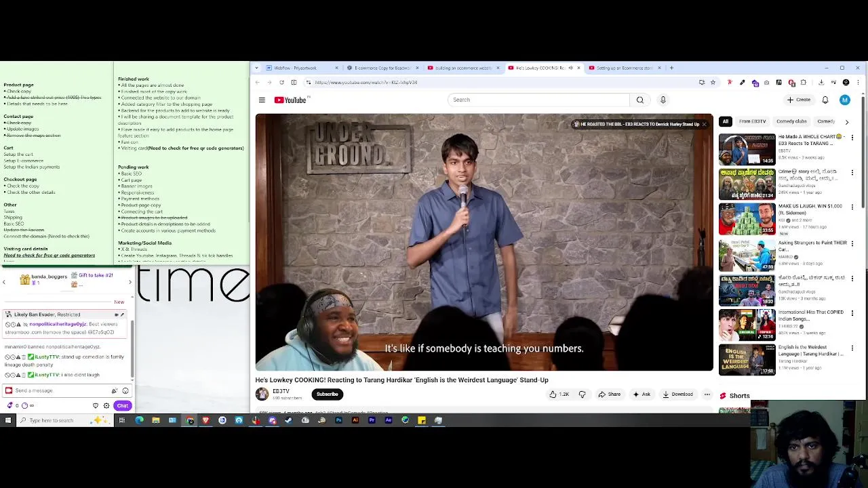Open options for 'International Hits That COPIED' video
The image size is (868, 488).
click(x=852, y=313)
